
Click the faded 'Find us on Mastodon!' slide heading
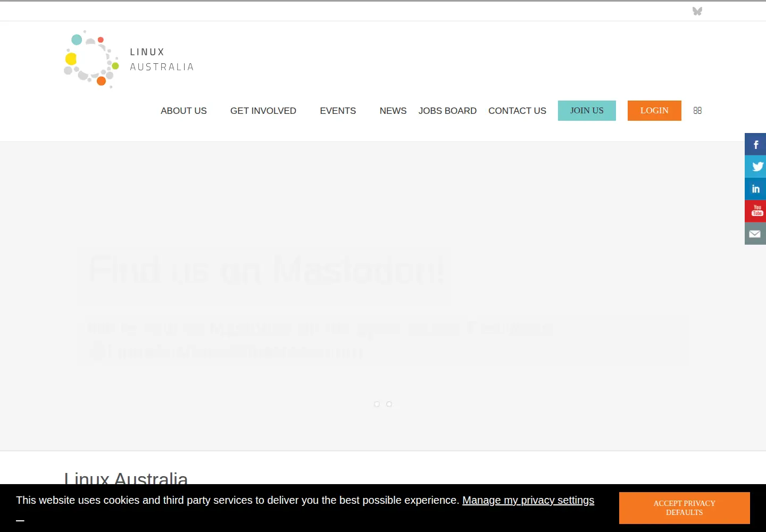266,270
